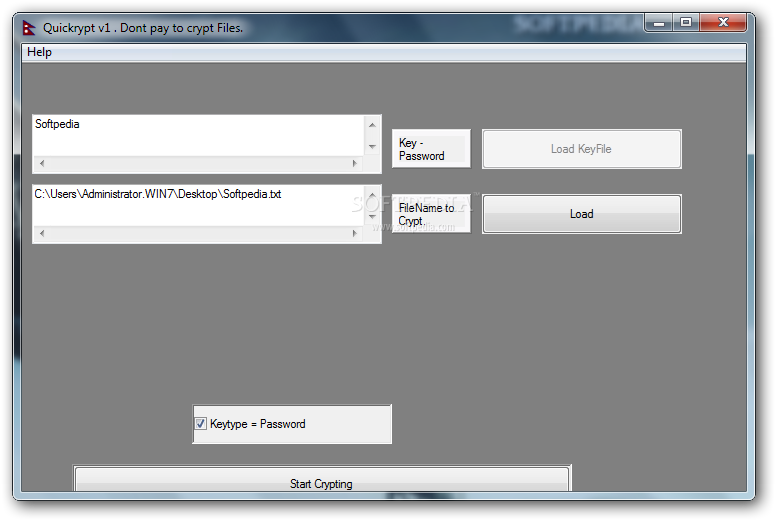Click the Key - Password label

(x=431, y=149)
